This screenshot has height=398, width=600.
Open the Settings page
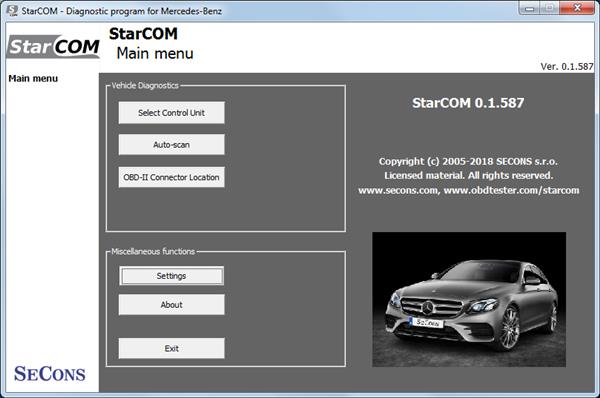[171, 276]
